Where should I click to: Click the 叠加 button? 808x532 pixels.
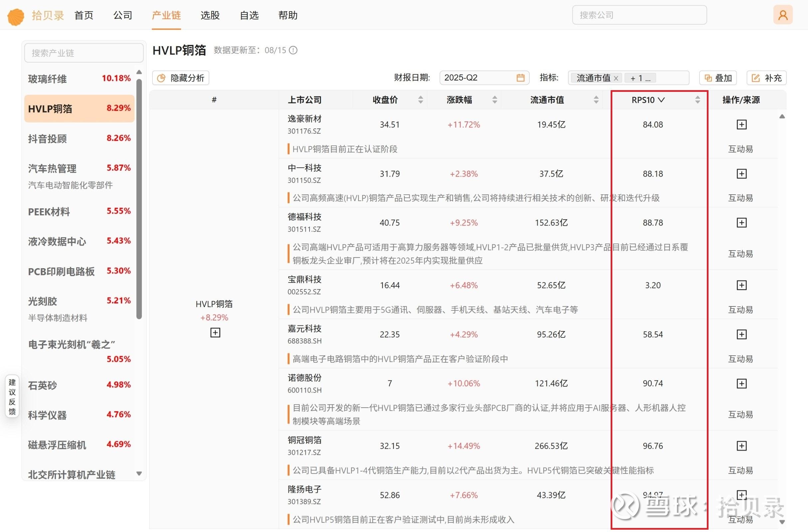[x=717, y=78]
